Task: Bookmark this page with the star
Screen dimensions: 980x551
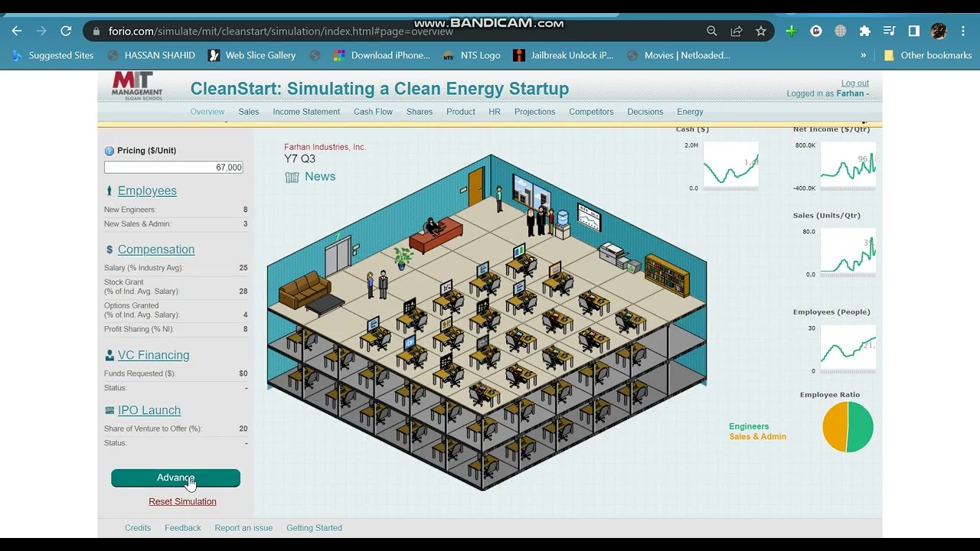Action: [x=761, y=31]
